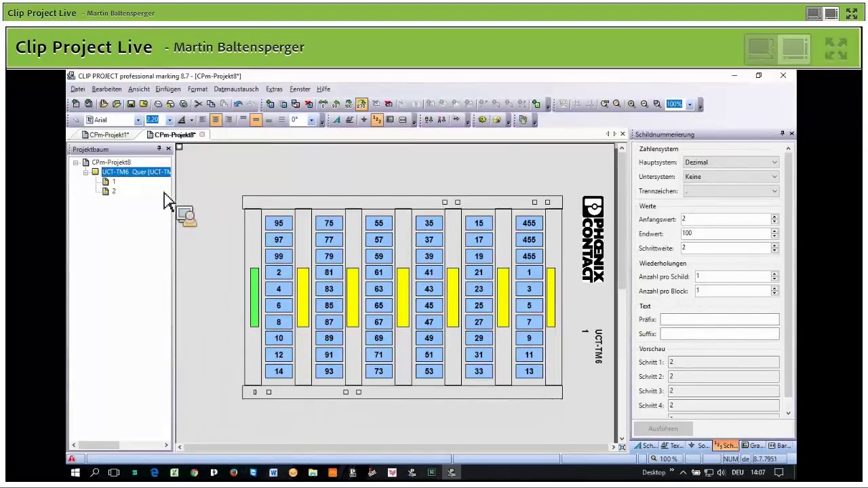Toggle vertical bottom alignment
Viewport: 868px width, 488px height.
(x=269, y=120)
